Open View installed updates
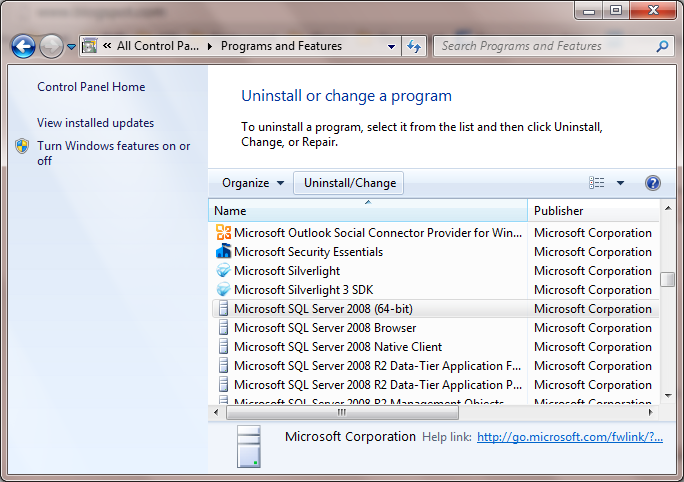Image resolution: width=684 pixels, height=482 pixels. 96,123
